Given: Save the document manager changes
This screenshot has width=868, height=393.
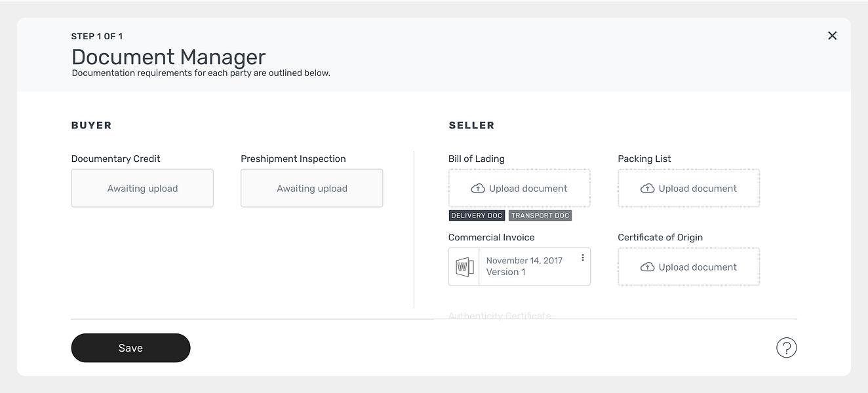Looking at the screenshot, I should (x=130, y=348).
